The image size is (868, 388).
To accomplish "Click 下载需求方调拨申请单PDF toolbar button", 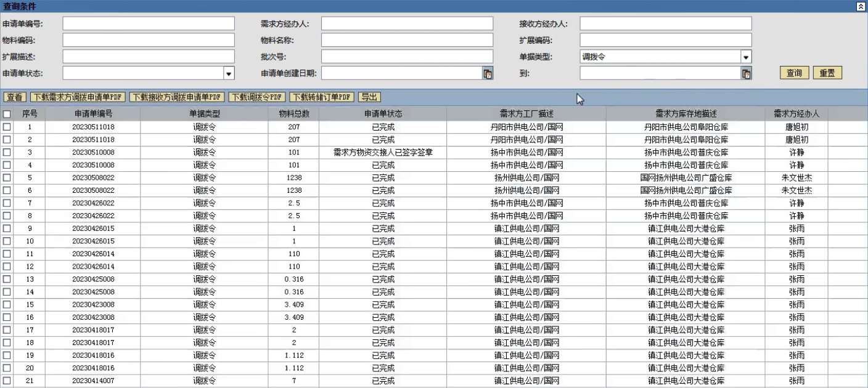I will click(x=78, y=97).
